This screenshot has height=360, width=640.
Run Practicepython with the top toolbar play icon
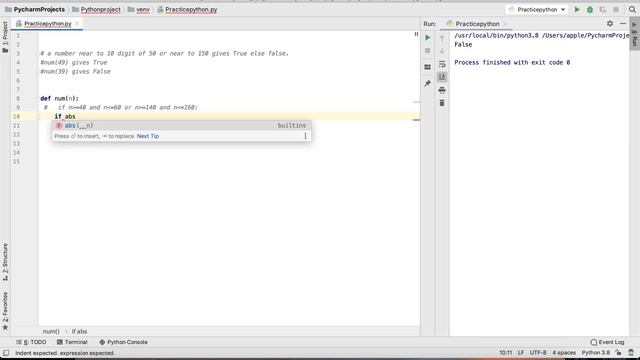click(577, 9)
